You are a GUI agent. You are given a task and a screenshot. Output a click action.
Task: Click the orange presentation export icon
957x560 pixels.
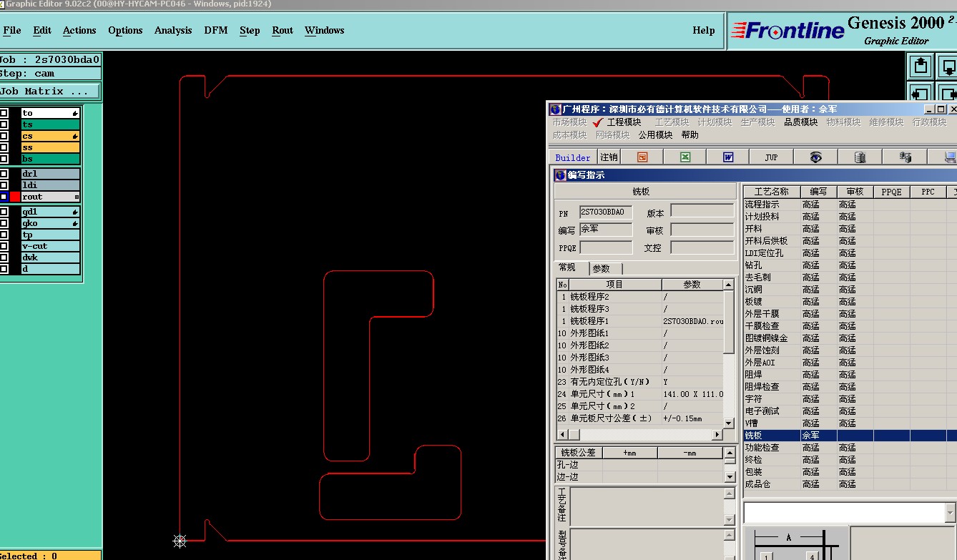coord(642,157)
